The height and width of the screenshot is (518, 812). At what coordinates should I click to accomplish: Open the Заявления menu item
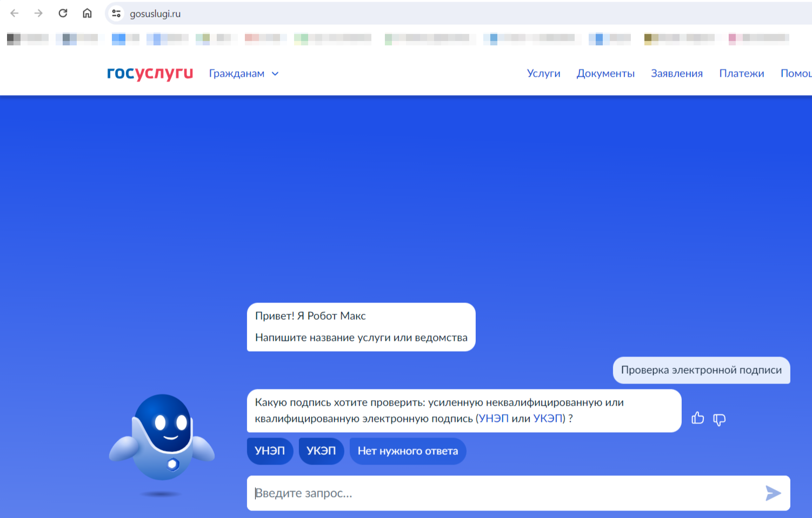pos(677,73)
